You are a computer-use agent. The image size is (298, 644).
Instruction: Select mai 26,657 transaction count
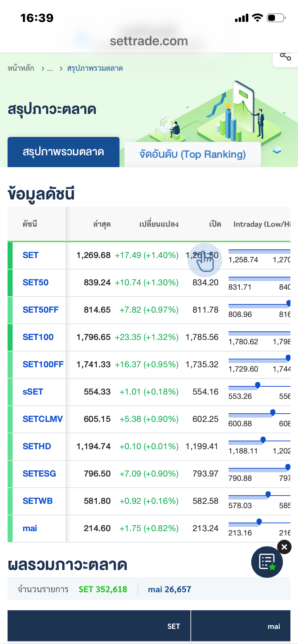[170, 589]
